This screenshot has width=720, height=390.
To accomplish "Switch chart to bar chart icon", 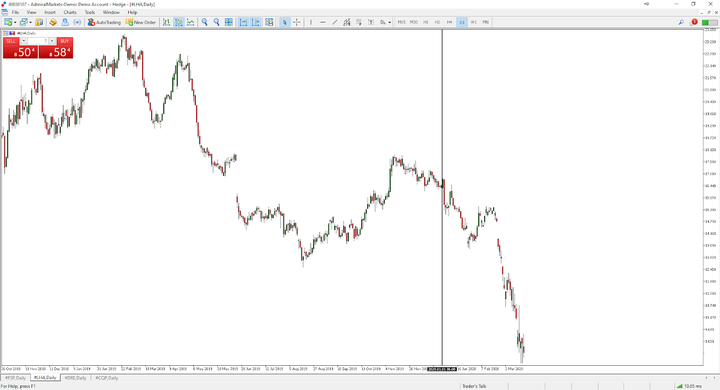I will click(x=166, y=22).
